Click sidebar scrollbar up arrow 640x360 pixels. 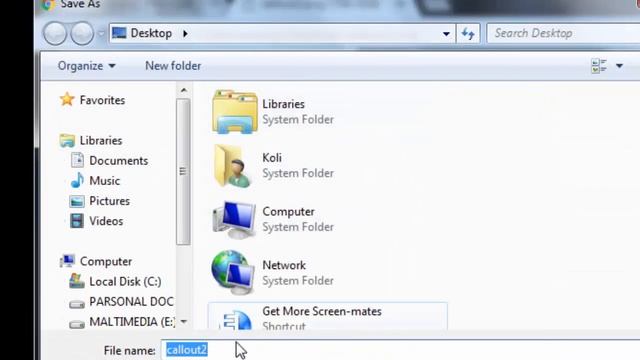coord(184,90)
